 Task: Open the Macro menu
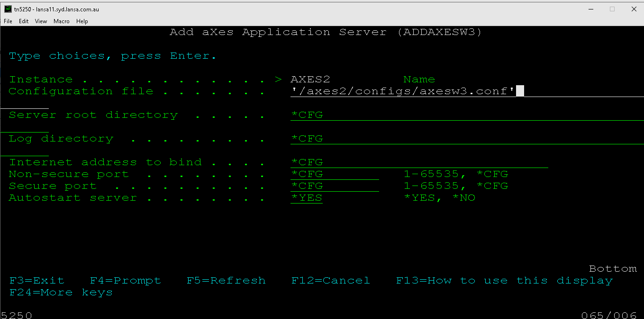[x=62, y=21]
